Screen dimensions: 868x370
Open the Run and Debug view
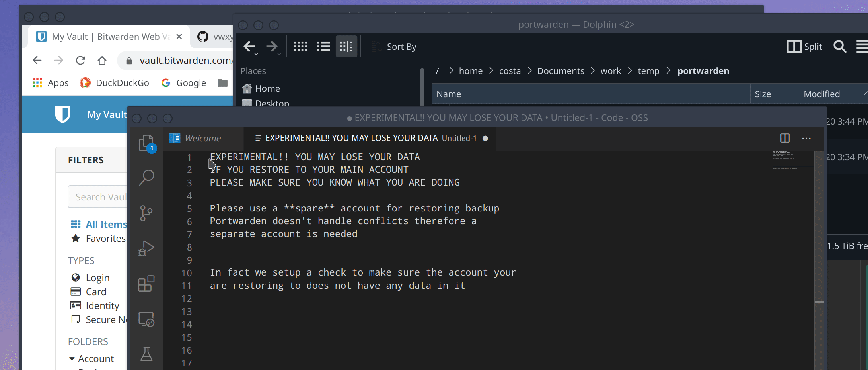(x=146, y=248)
